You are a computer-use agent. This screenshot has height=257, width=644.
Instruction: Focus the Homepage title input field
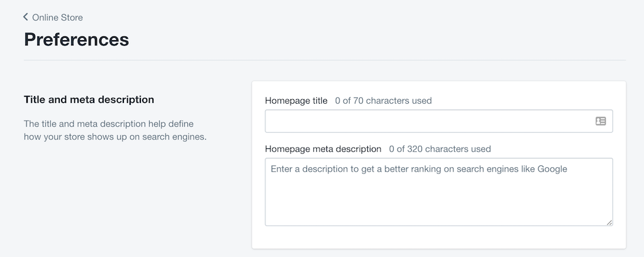438,121
